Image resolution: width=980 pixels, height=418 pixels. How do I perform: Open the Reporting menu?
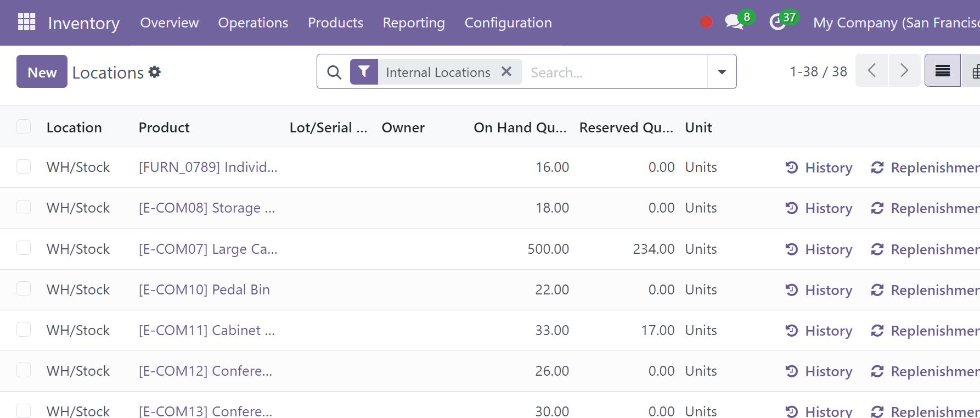[x=414, y=23]
